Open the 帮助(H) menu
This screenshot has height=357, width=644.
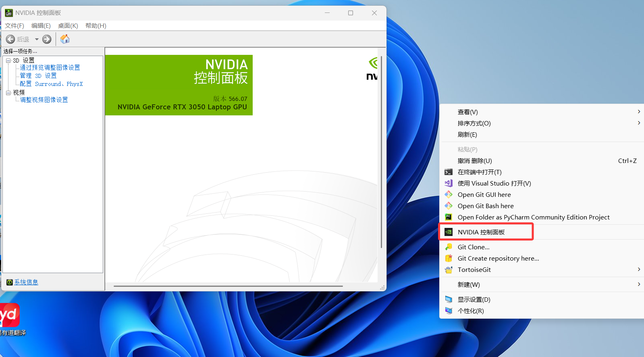96,26
